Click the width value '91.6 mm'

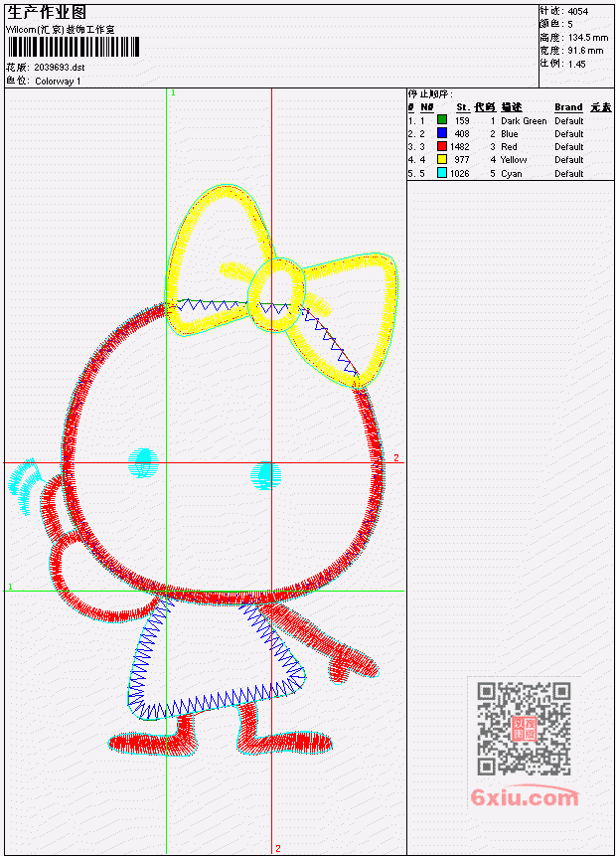[585, 51]
